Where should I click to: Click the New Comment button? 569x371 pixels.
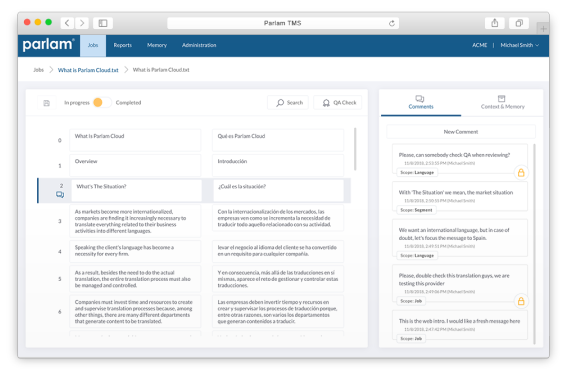(x=461, y=132)
